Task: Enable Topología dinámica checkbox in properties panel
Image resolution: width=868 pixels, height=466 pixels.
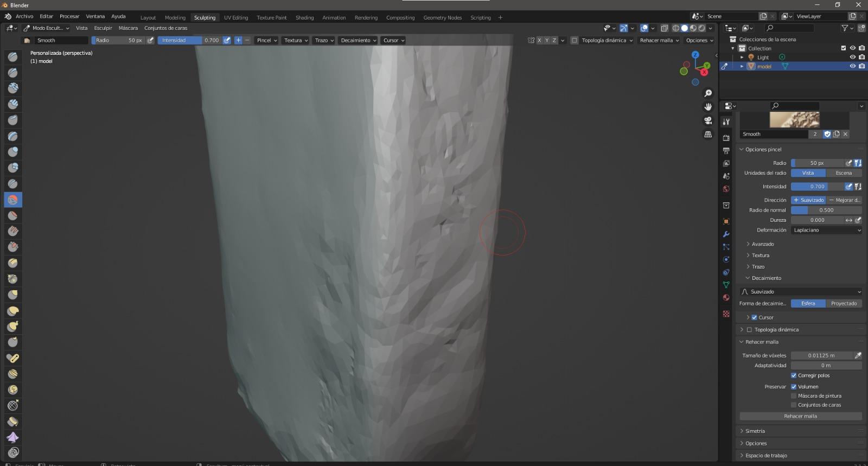Action: coord(749,330)
